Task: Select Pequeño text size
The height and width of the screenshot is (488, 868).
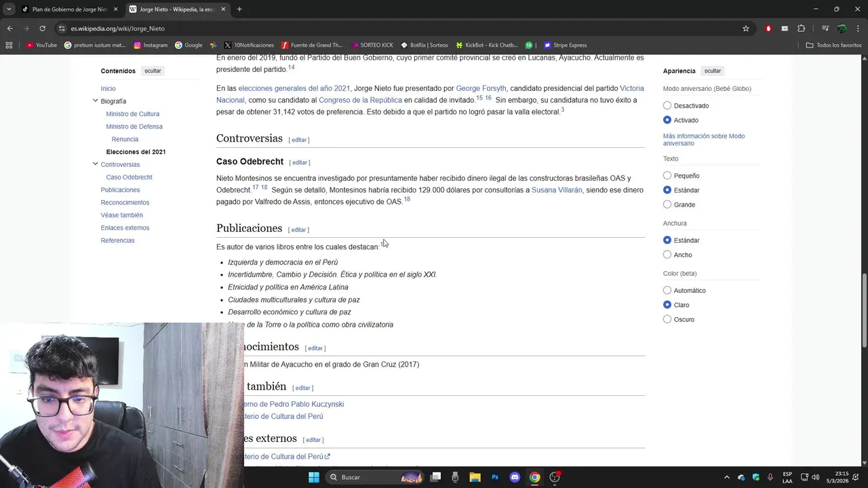Action: coord(667,176)
